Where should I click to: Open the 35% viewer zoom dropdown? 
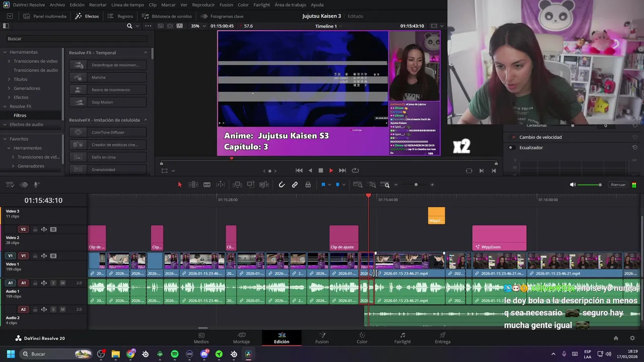[x=199, y=26]
